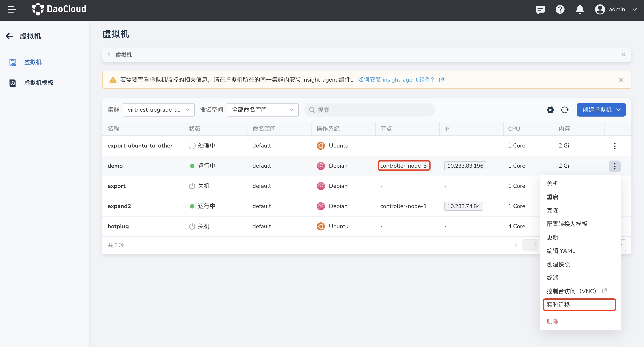
Task: Click the chat messages icon
Action: point(540,9)
